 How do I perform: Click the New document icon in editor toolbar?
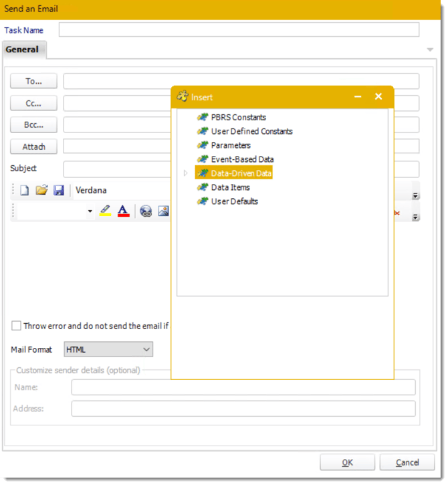pos(25,190)
